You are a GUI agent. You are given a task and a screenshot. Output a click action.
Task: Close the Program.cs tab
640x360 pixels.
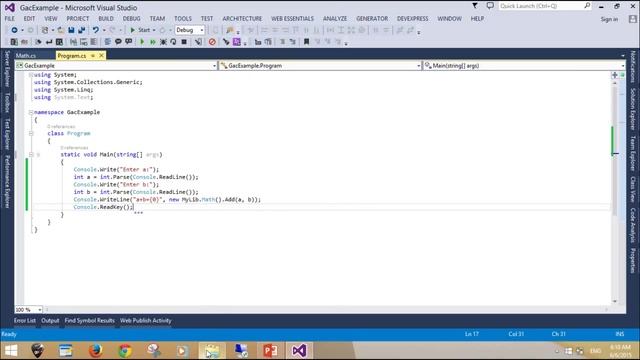coord(101,56)
